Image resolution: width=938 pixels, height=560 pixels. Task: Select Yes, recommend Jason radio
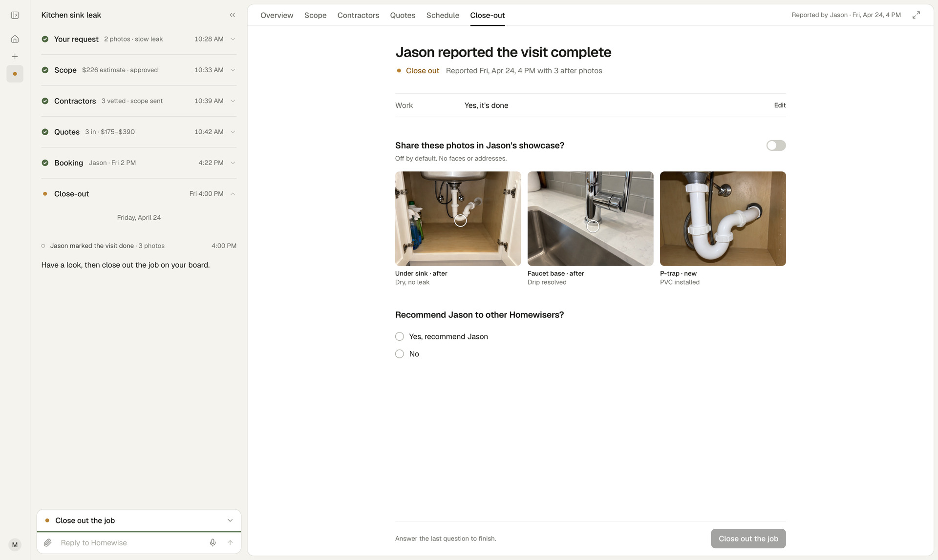400,336
